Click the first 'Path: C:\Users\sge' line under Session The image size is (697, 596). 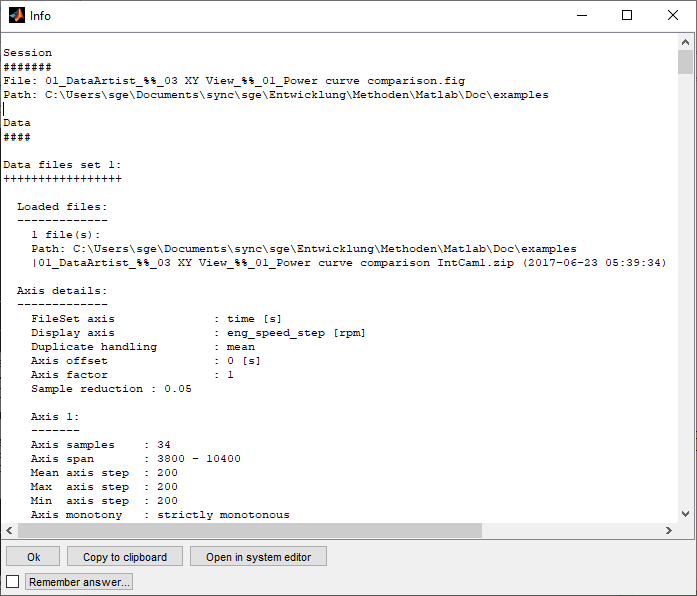(x=276, y=95)
